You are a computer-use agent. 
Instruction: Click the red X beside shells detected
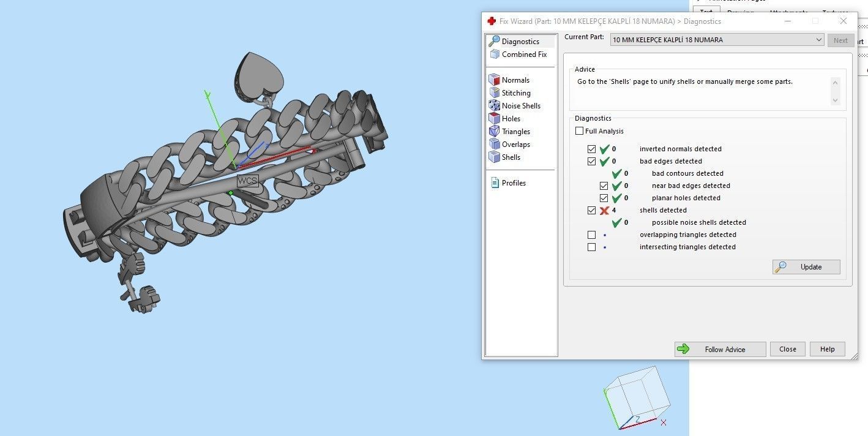coord(604,211)
